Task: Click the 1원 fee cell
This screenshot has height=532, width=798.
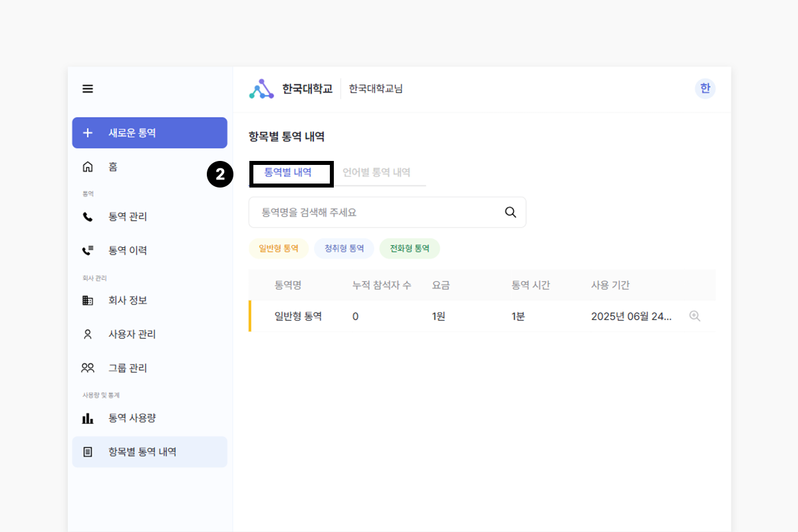Action: point(439,317)
